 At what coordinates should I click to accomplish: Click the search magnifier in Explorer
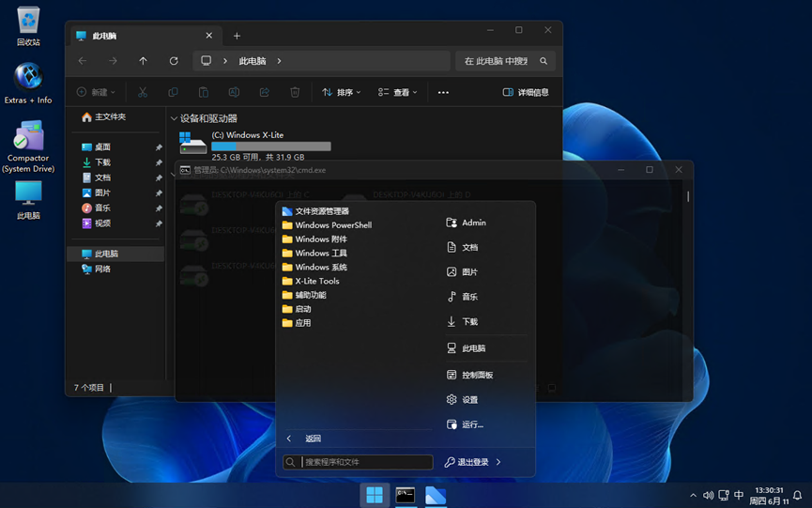(x=544, y=61)
